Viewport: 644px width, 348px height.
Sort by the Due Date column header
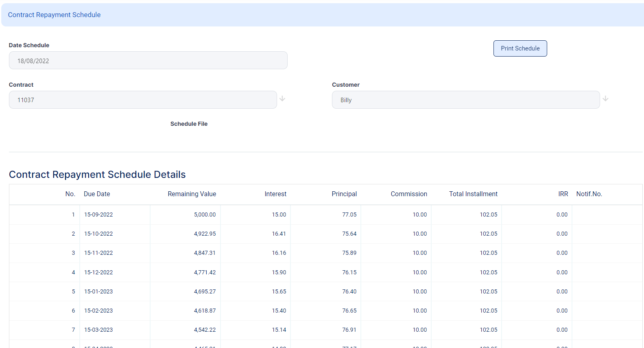click(97, 194)
